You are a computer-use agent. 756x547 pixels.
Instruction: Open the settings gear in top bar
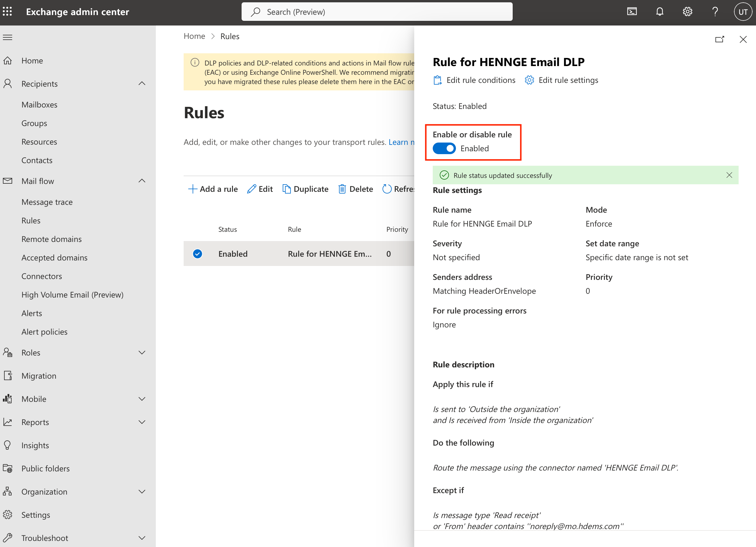click(x=687, y=12)
